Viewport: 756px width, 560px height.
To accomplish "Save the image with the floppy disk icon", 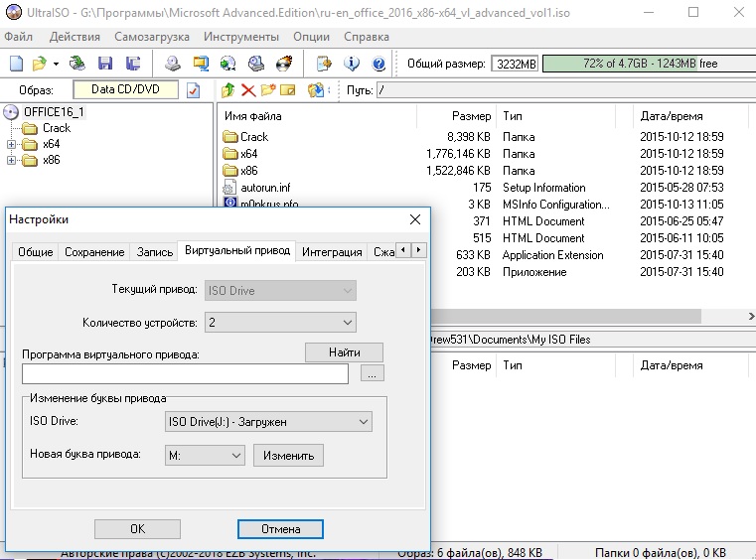I will point(105,64).
